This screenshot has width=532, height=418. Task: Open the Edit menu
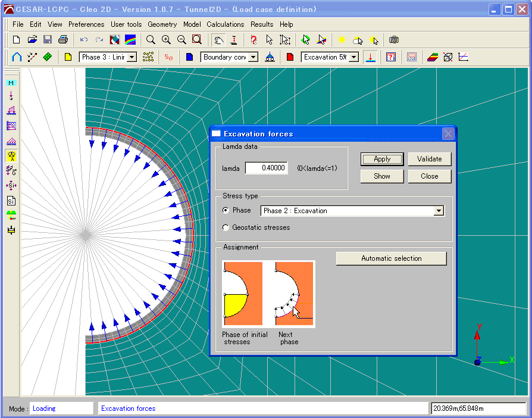[x=35, y=24]
